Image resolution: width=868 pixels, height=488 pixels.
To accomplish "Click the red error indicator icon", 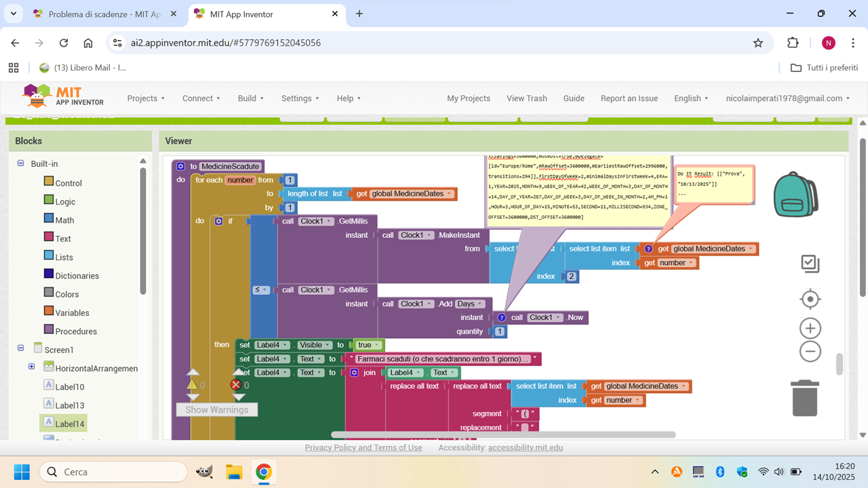I will 236,385.
